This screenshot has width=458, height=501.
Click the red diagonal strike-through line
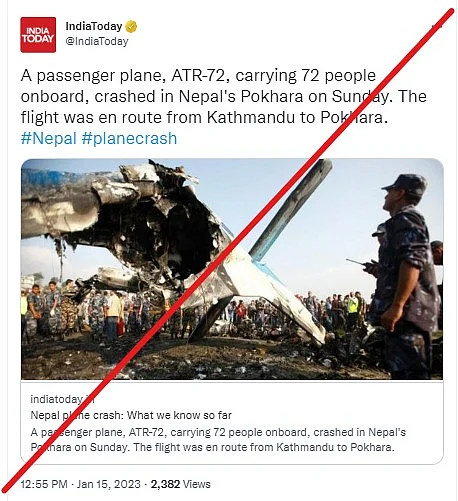click(230, 250)
